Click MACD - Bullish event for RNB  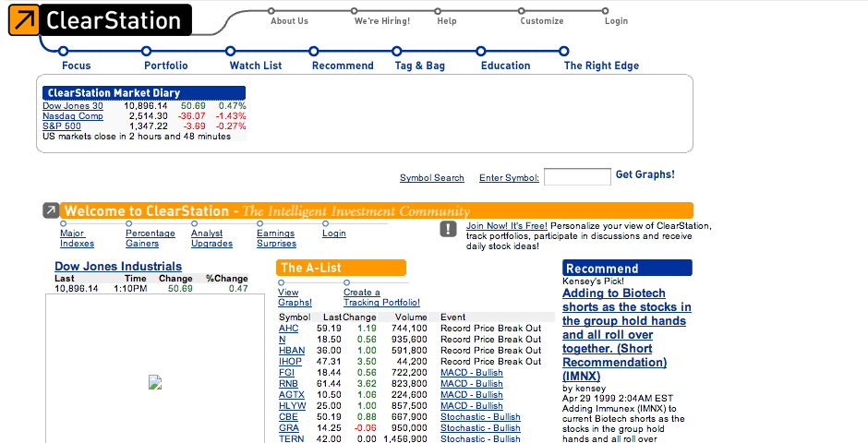(x=472, y=384)
